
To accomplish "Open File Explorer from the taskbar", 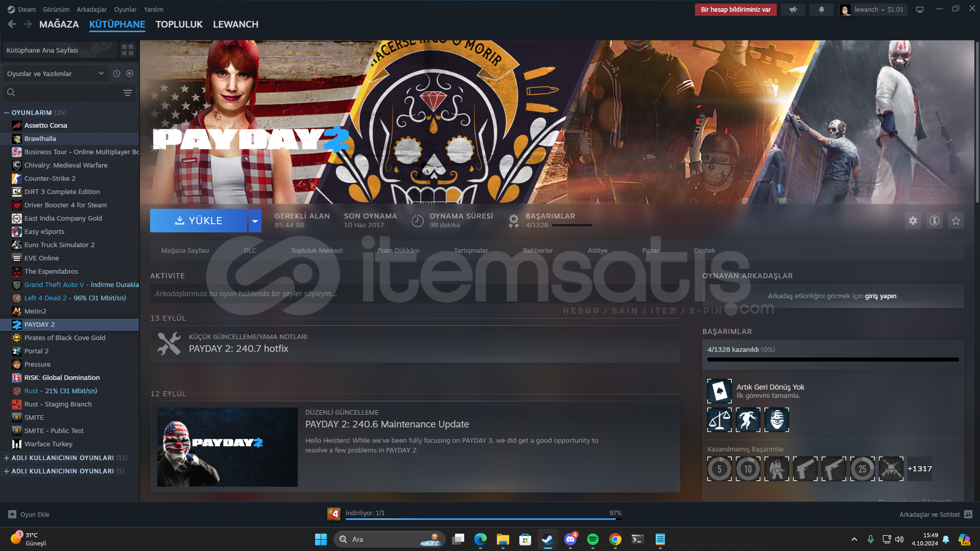I will click(x=503, y=539).
